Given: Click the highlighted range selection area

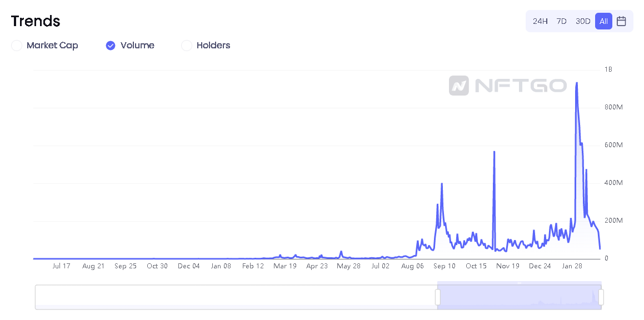Looking at the screenshot, I should pyautogui.click(x=520, y=296).
